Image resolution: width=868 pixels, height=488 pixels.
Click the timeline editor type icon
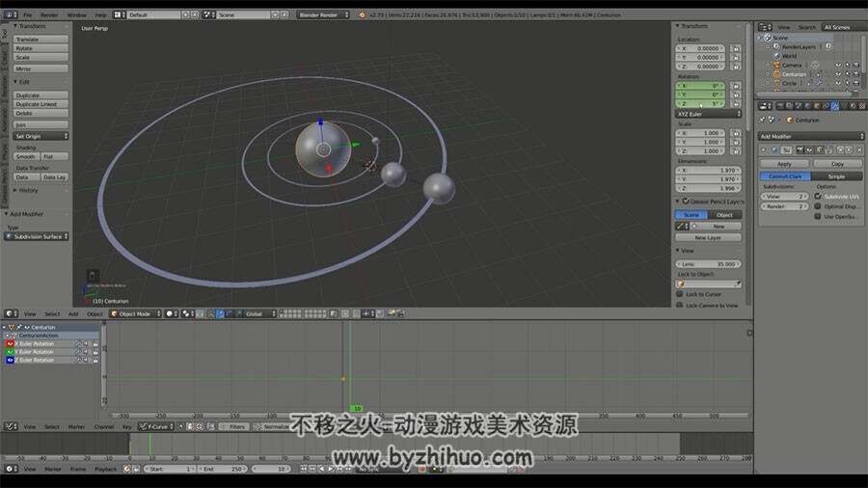tap(11, 469)
